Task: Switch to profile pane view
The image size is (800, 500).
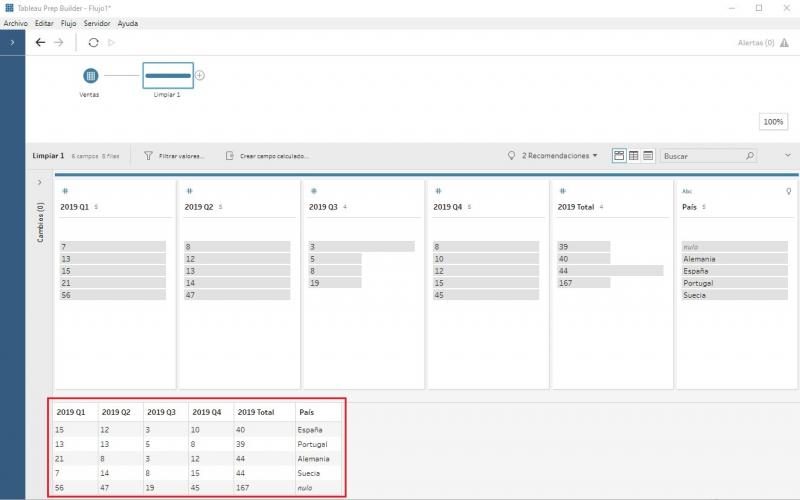Action: tap(619, 156)
